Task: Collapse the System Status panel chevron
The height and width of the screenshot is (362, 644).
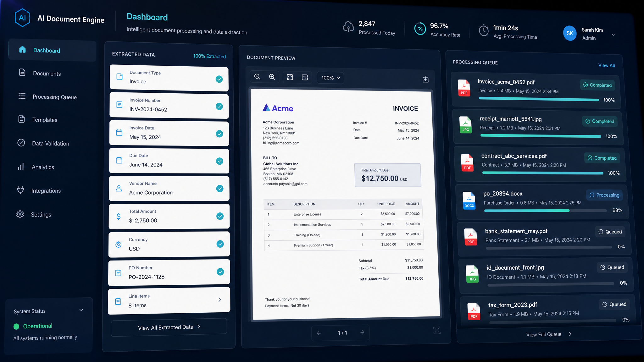Action: (x=81, y=310)
